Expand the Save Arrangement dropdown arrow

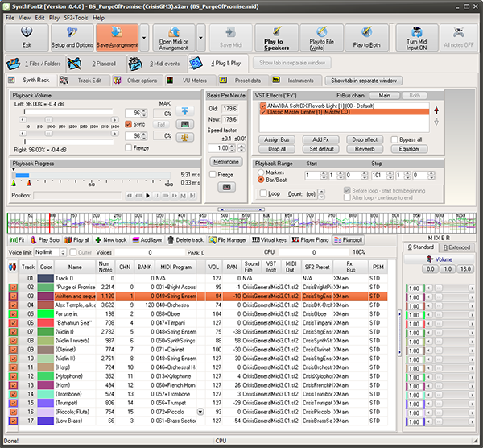[x=144, y=38]
